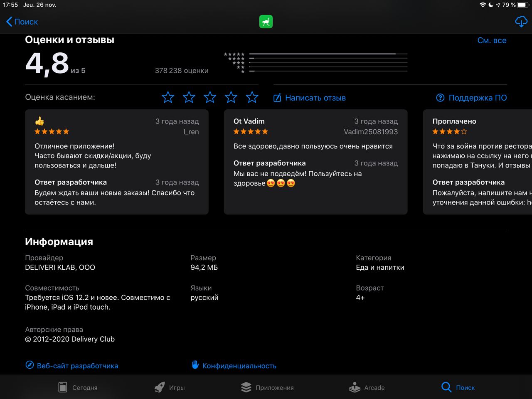Tap the Wi-Fi icon in status bar
Image resolution: width=532 pixels, height=399 pixels.
point(483,5)
